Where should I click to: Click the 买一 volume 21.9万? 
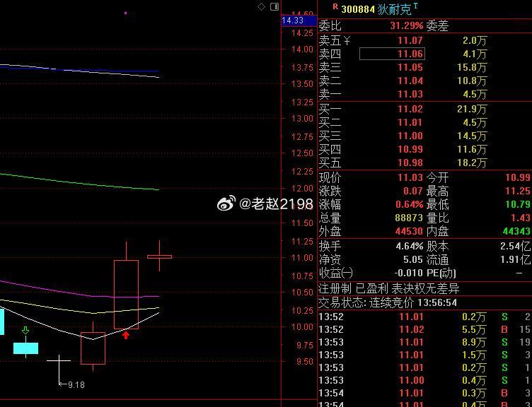click(472, 109)
